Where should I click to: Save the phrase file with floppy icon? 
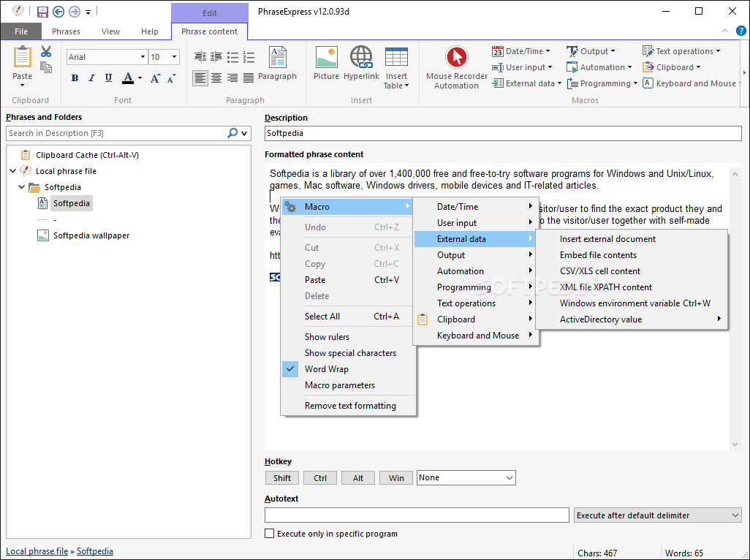42,12
